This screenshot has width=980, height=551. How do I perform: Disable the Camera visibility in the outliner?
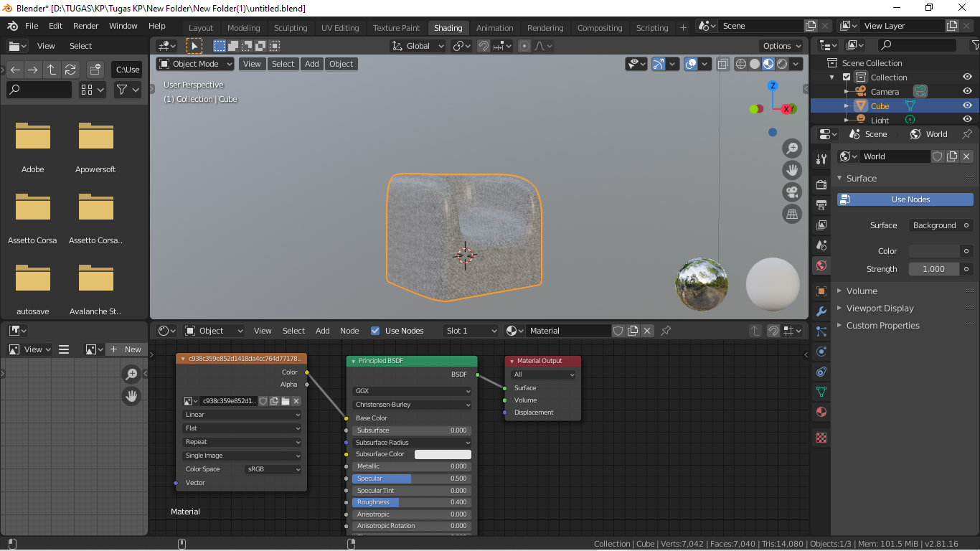pos(967,91)
